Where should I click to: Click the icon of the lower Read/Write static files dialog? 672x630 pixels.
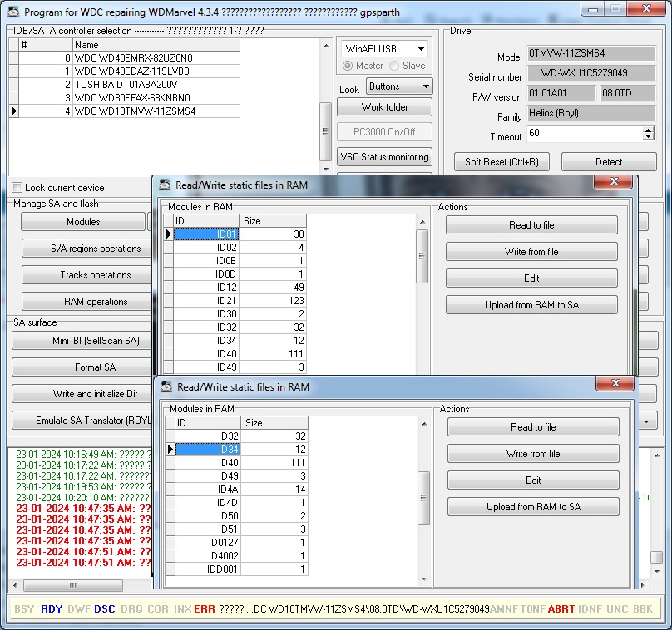[166, 386]
